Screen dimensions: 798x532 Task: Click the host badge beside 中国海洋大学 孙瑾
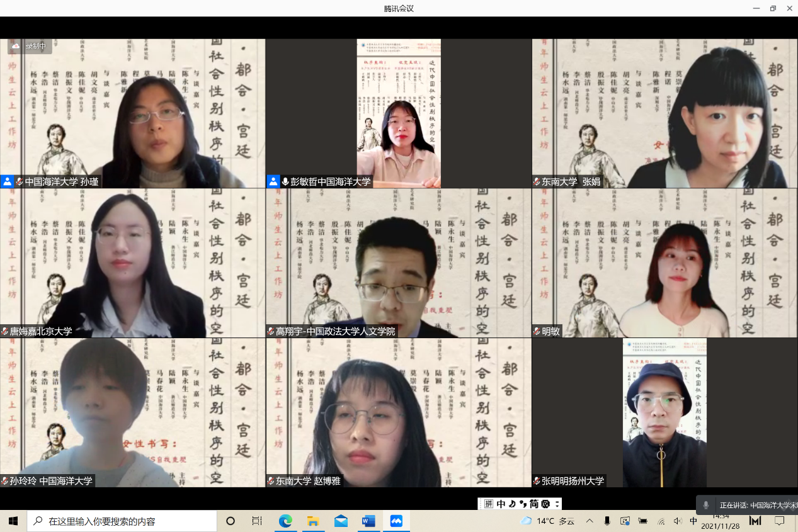pos(7,181)
